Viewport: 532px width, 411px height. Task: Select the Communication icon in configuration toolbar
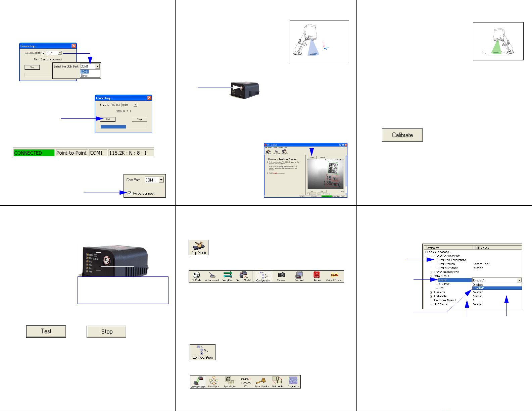click(x=198, y=382)
